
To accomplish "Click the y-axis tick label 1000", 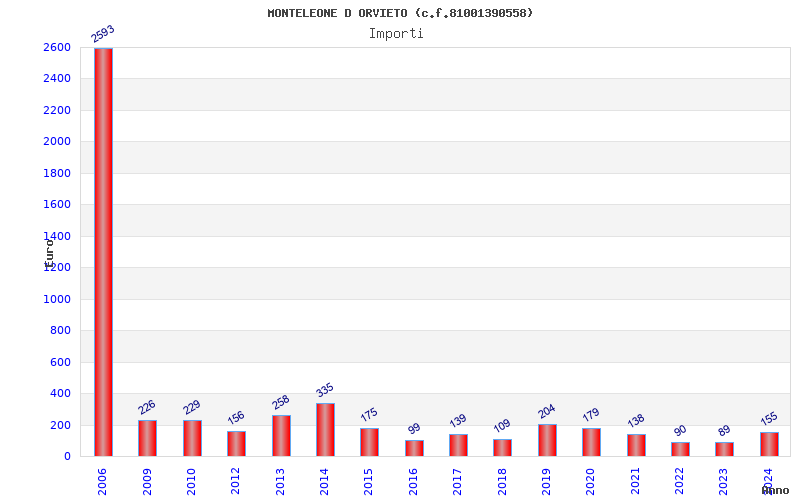I will pos(57,299).
